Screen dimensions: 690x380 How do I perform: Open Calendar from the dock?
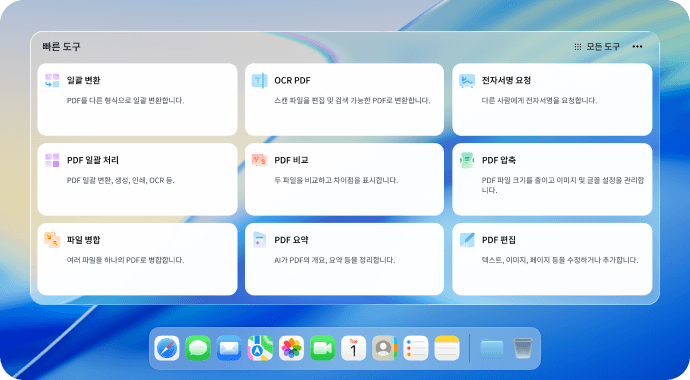[353, 348]
